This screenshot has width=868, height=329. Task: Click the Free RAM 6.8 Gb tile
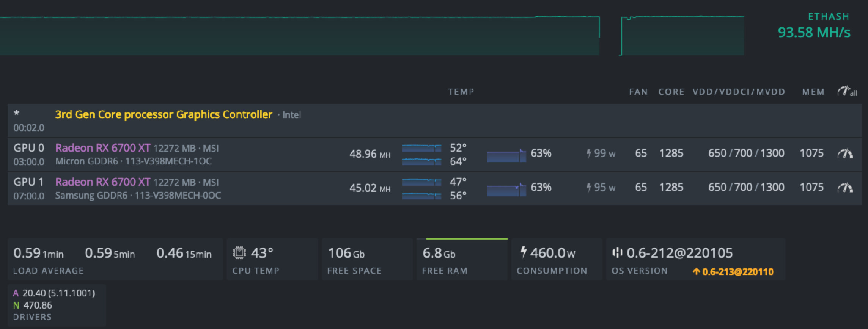462,260
